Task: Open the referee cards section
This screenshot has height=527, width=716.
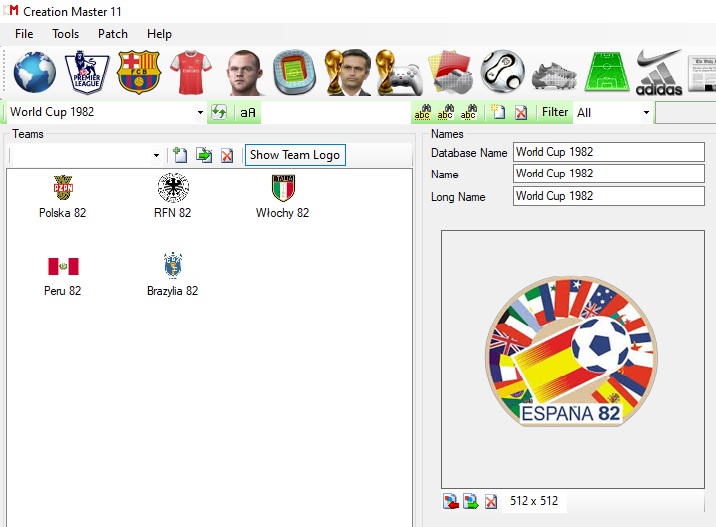Action: click(450, 72)
